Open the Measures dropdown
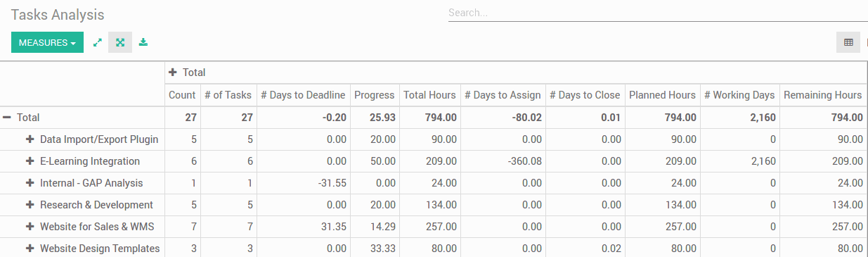 coord(47,42)
